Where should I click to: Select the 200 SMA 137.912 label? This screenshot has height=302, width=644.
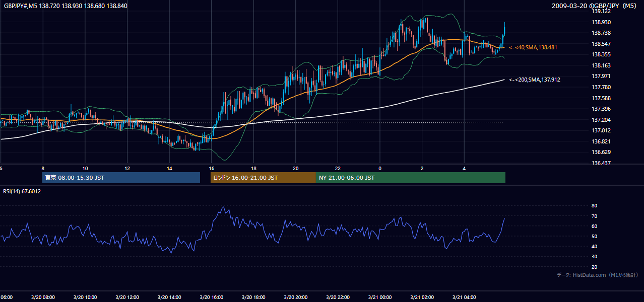point(535,80)
